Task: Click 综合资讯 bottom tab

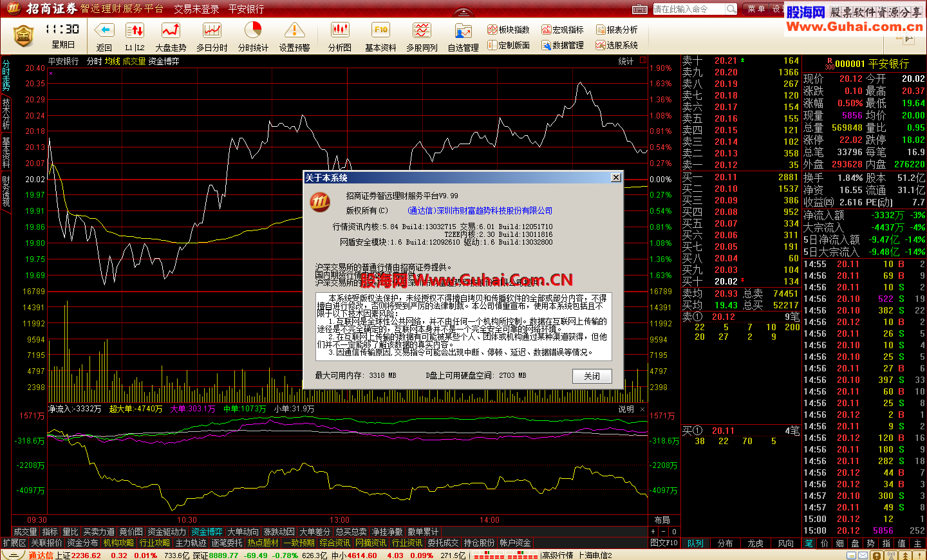Action: tap(335, 543)
